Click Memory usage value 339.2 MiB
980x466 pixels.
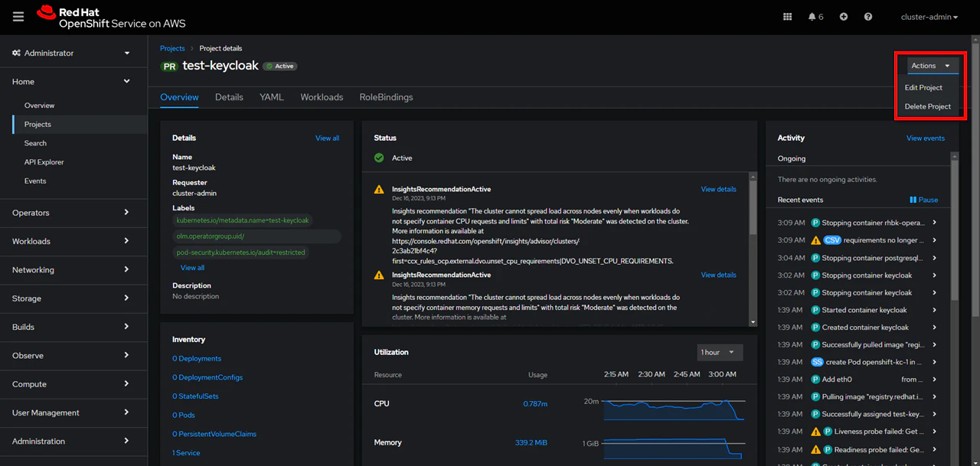pos(531,442)
